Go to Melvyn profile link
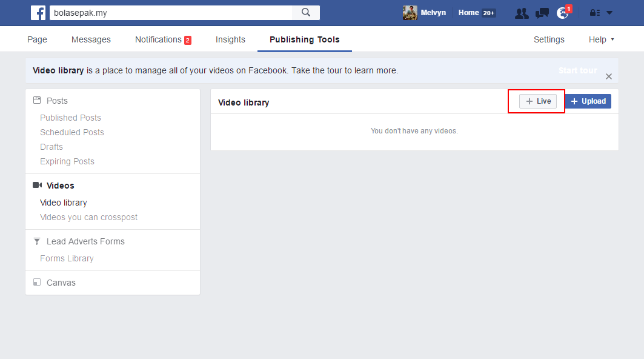The height and width of the screenshot is (359, 644). coord(433,13)
